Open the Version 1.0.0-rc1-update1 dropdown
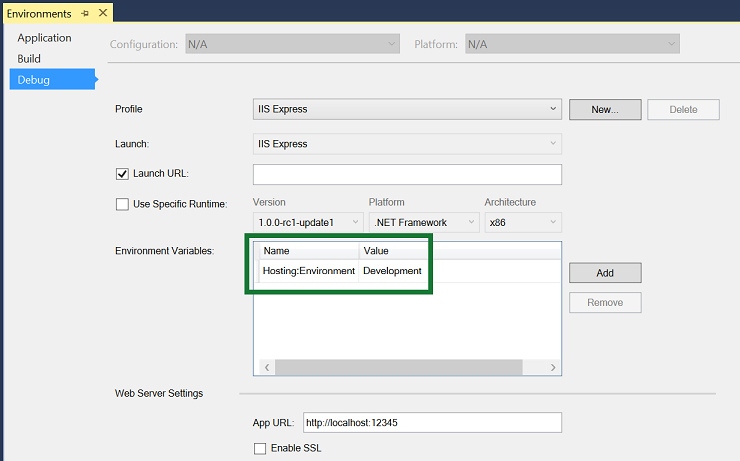Viewport: 740px width, 461px height. (x=308, y=222)
